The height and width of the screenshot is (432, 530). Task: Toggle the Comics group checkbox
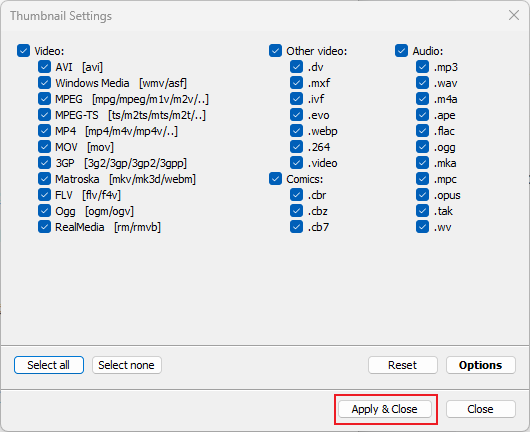click(275, 179)
